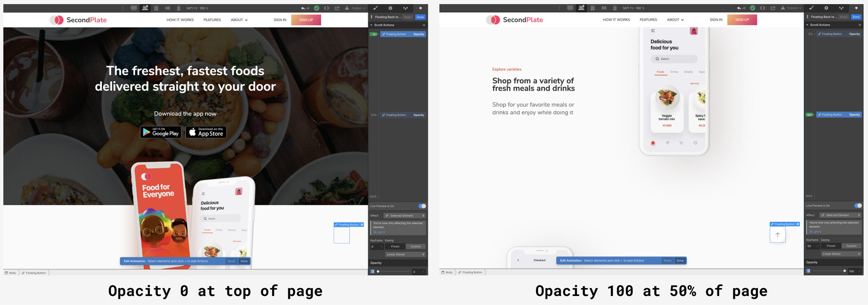This screenshot has height=305, width=868.
Task: Click HOW IT WORKS in right screenshot nav
Action: pyautogui.click(x=616, y=19)
